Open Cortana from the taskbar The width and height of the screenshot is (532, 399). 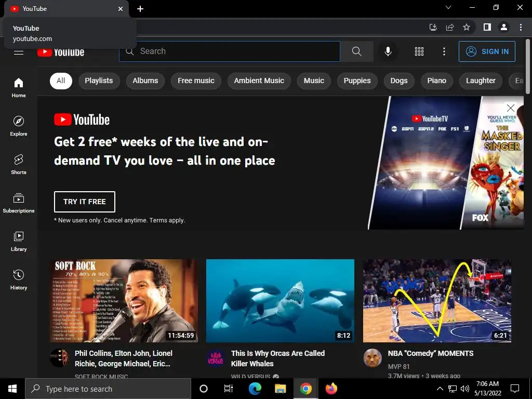click(x=204, y=389)
